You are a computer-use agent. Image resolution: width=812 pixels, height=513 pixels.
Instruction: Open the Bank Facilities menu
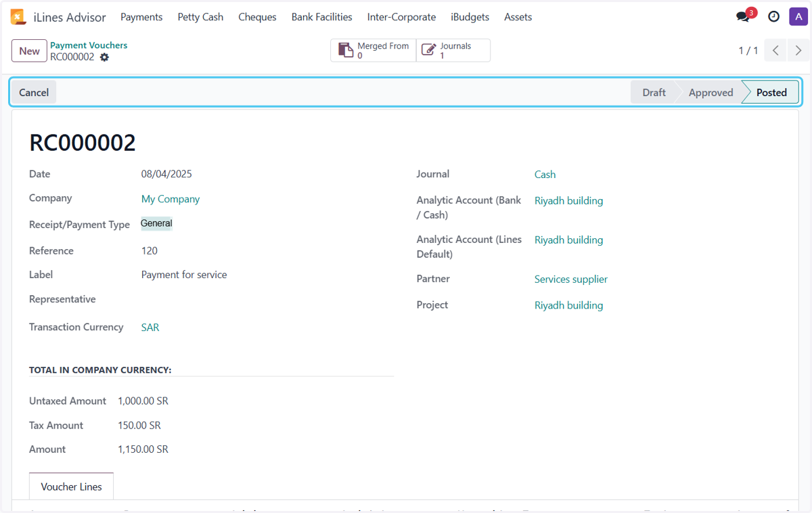click(322, 17)
